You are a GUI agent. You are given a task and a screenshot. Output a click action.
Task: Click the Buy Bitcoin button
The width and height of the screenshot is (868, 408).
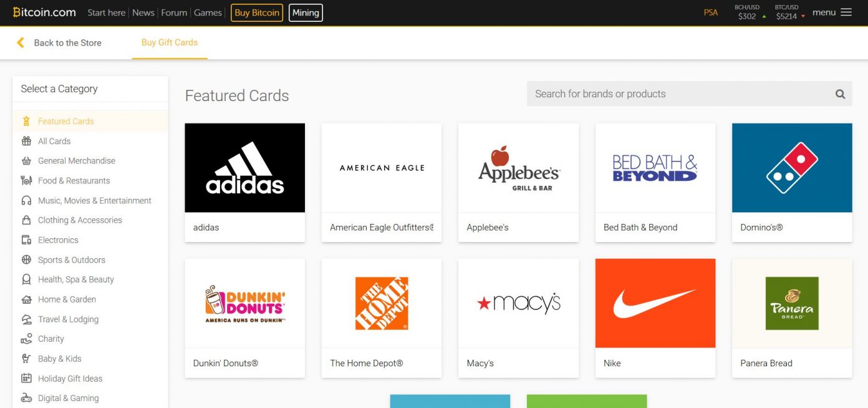pyautogui.click(x=257, y=12)
